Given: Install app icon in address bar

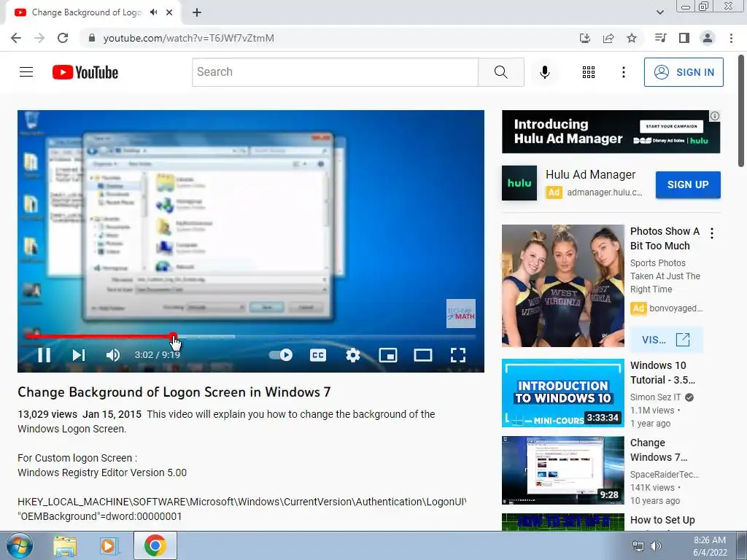Looking at the screenshot, I should click(585, 38).
